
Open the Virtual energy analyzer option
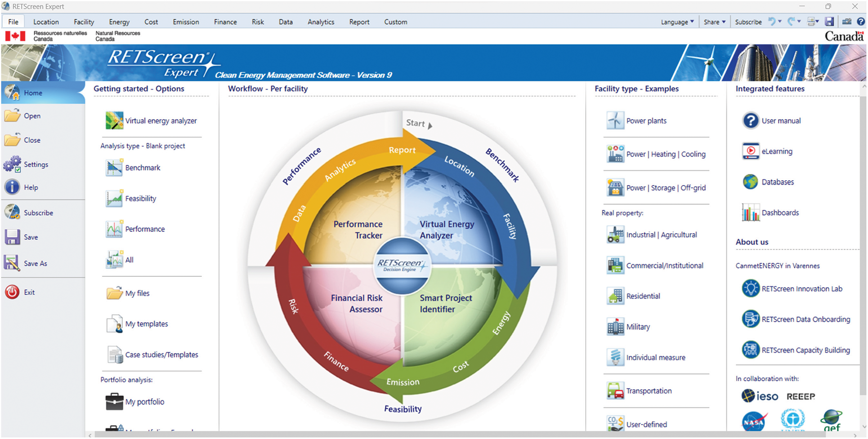tap(152, 121)
